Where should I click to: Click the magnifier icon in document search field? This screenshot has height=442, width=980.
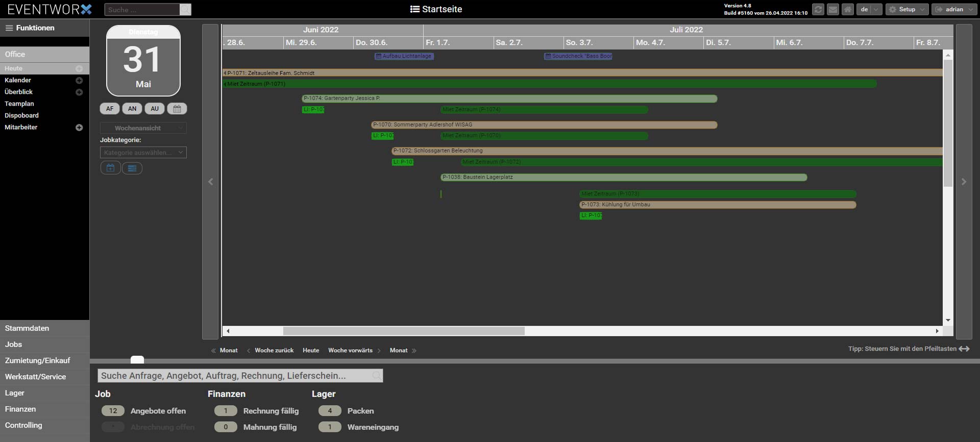[x=376, y=376]
